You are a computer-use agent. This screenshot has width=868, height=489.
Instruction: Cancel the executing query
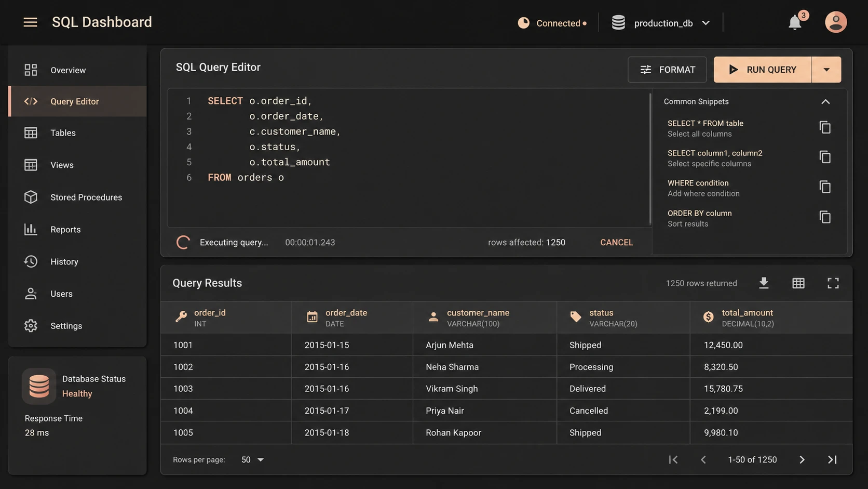click(616, 242)
